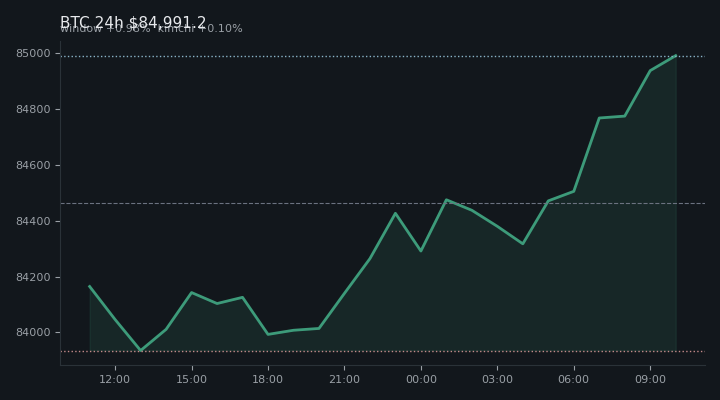The height and width of the screenshot is (400, 720).
Task: Click the 12:00 x-axis label
Action: pyautogui.click(x=115, y=379)
